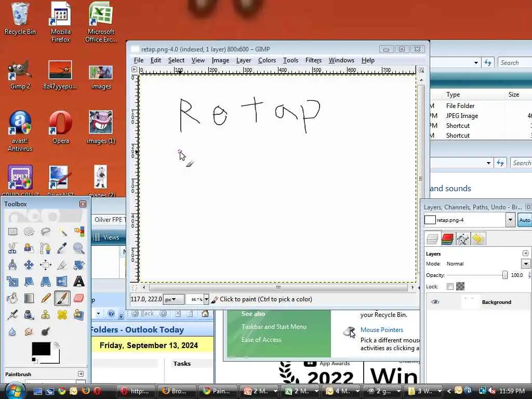Open the Filters menu
Screen dimensions: 532x399
pyautogui.click(x=313, y=60)
